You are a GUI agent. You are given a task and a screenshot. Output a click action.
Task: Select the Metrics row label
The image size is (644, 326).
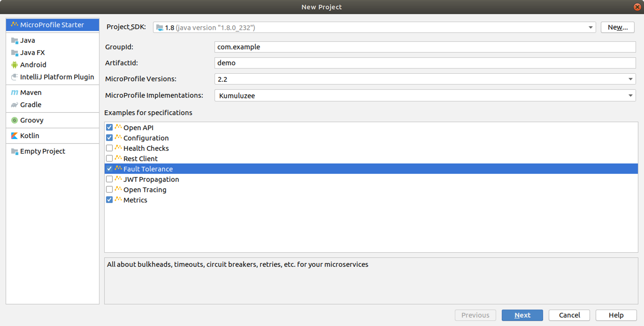pos(135,200)
